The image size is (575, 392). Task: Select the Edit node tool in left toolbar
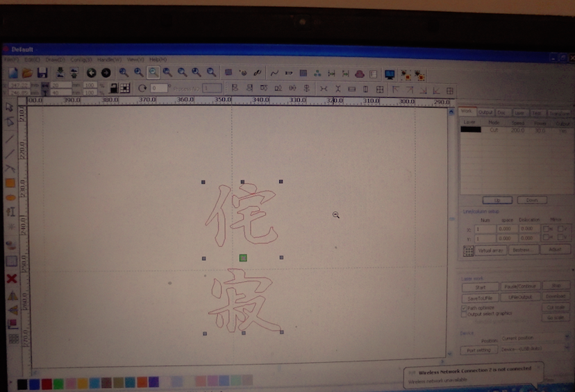[10, 121]
